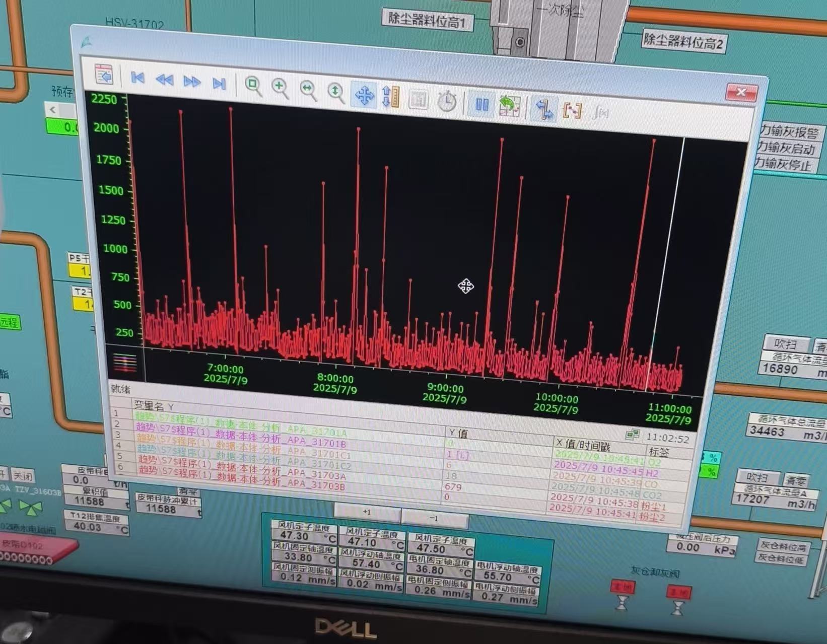Click the zoom in/out plus magnifier
Viewport: 827px width, 644px height.
click(280, 88)
